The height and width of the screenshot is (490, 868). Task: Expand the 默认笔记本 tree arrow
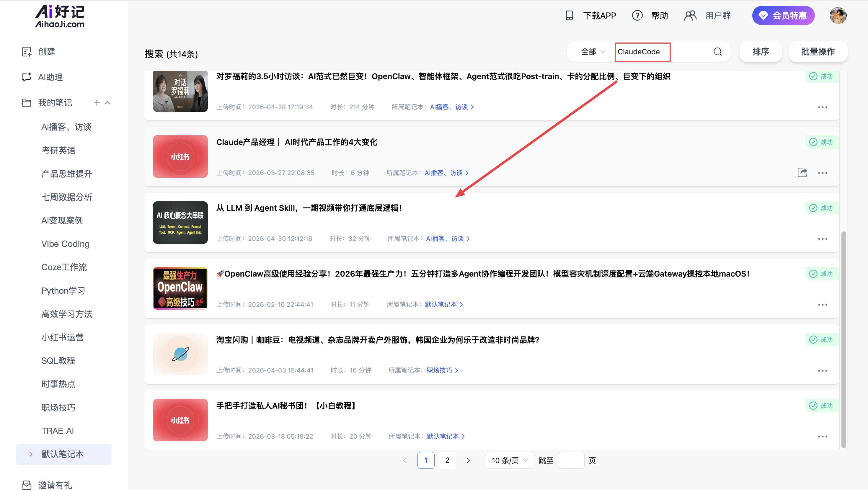pyautogui.click(x=31, y=454)
